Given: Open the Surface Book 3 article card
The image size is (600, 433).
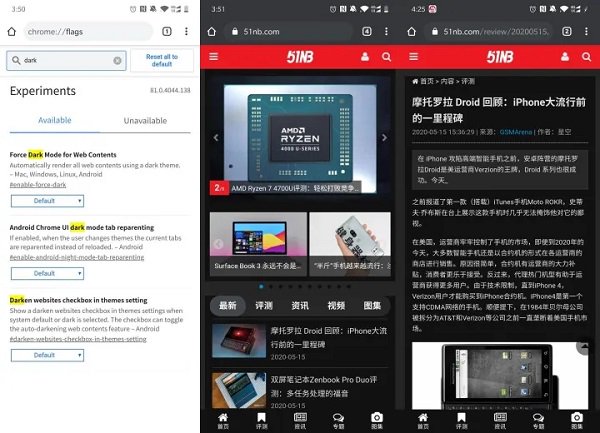Looking at the screenshot, I should pyautogui.click(x=258, y=244).
